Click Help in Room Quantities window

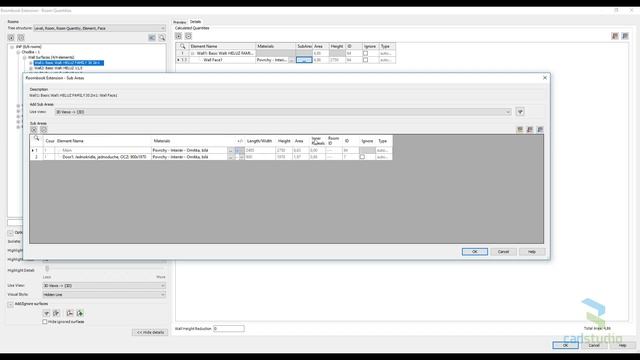[x=622, y=345]
